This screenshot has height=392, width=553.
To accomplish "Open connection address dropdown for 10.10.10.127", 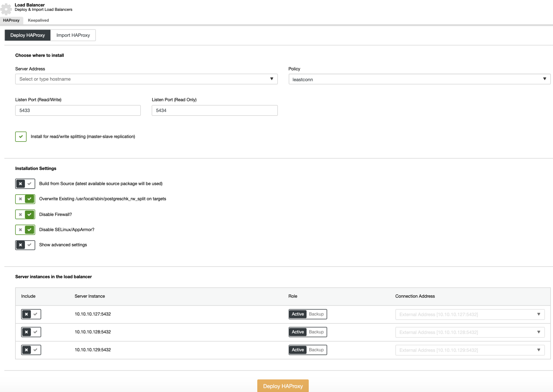I will 470,314.
